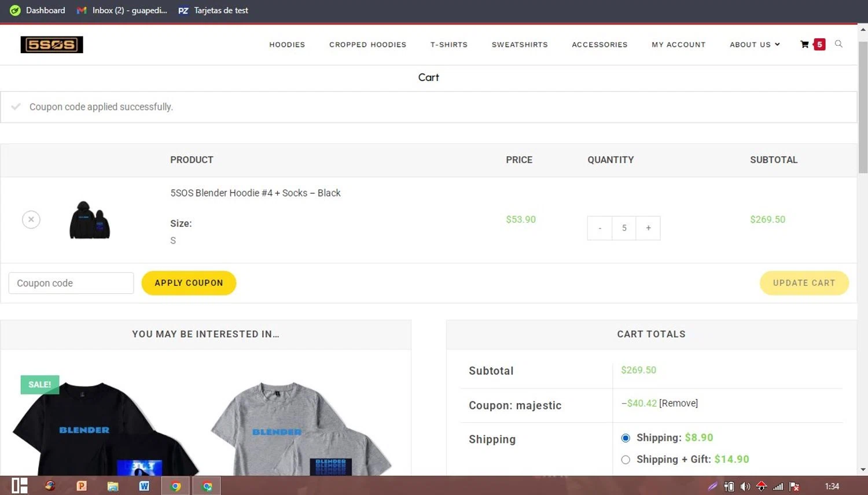Viewport: 868px width, 495px height.
Task: Open the black Blender T-shirt thumbnail
Action: pyautogui.click(x=106, y=428)
